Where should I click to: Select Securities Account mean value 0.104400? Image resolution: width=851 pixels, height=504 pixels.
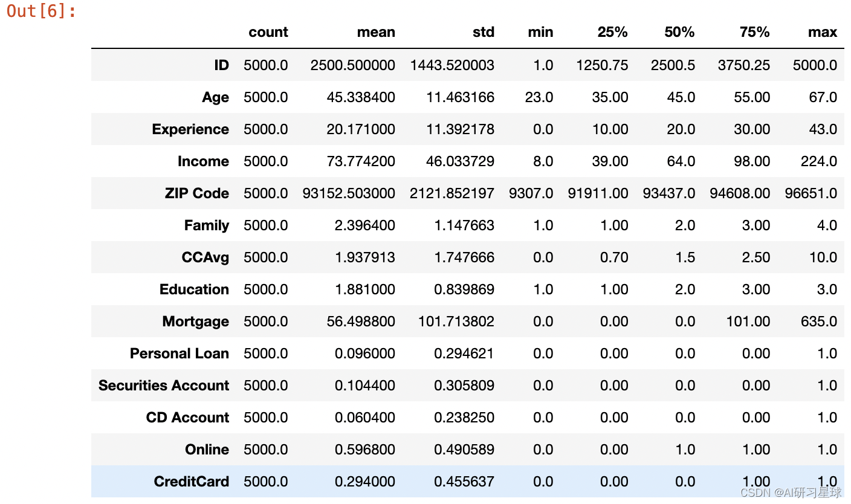pyautogui.click(x=365, y=386)
